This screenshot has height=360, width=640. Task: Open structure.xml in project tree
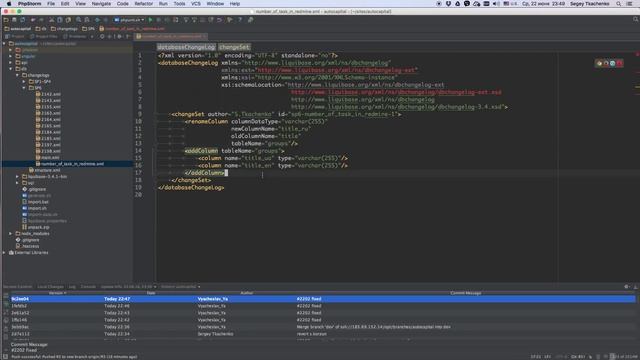(44, 170)
